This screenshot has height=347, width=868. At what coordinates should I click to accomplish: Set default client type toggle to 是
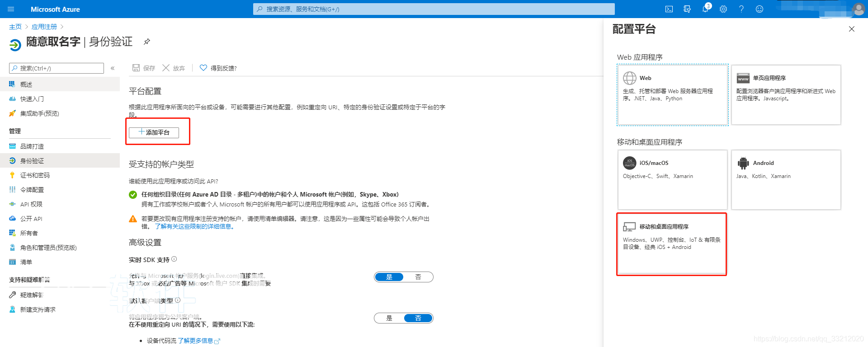(389, 318)
